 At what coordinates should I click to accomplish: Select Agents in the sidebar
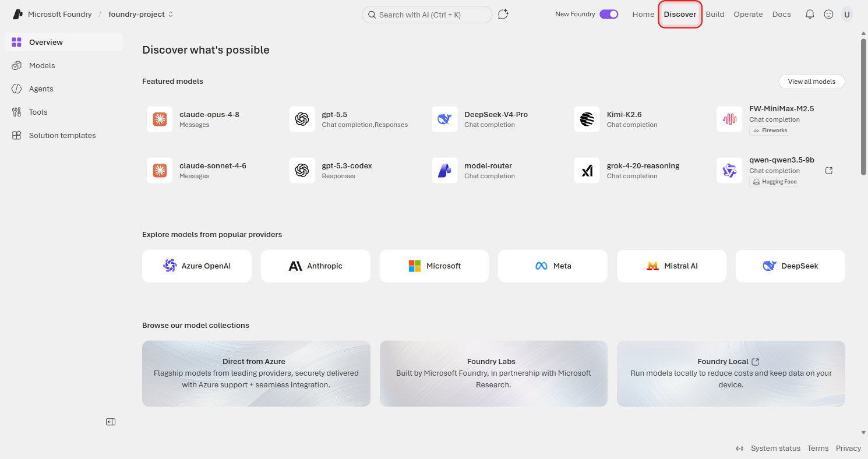pyautogui.click(x=63, y=89)
